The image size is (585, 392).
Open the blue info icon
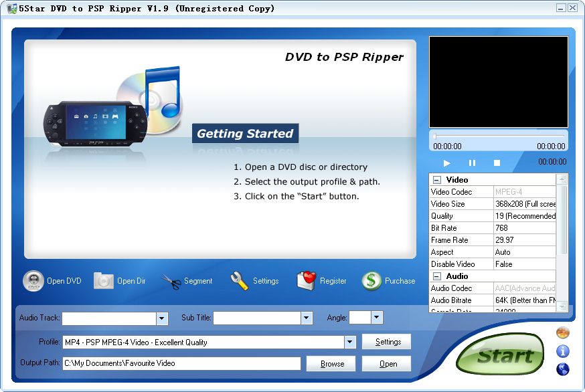[563, 351]
